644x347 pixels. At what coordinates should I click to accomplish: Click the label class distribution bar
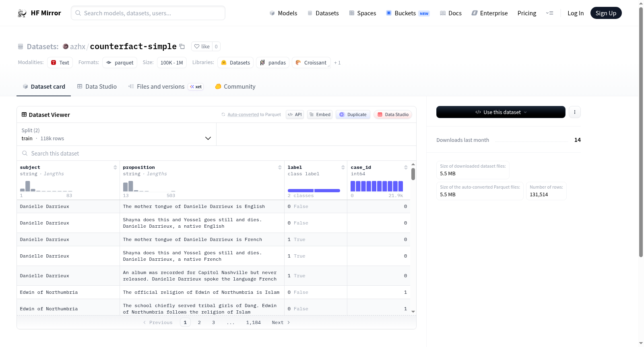click(314, 190)
